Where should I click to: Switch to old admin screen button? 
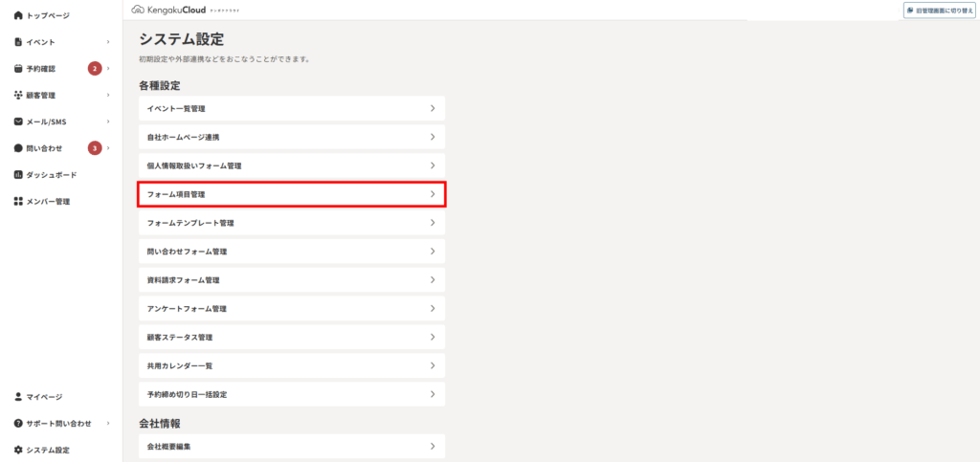(940, 11)
